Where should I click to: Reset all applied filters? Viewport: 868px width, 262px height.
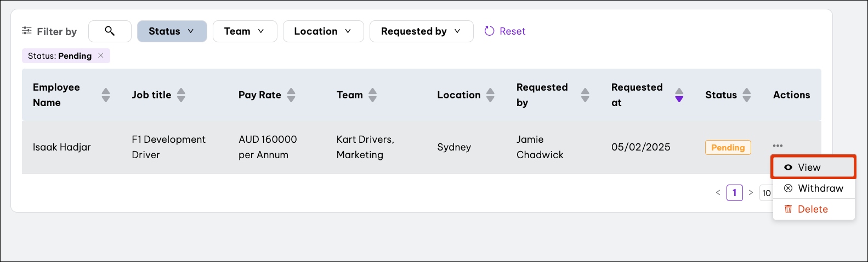coord(505,31)
